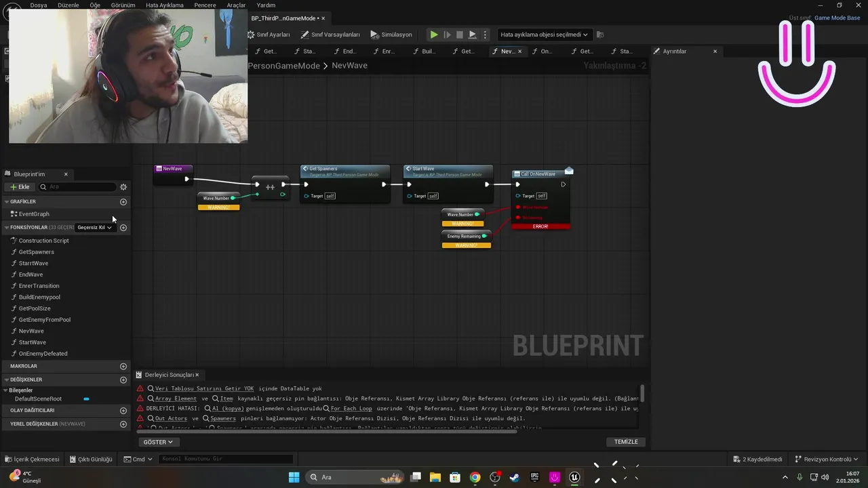The width and height of the screenshot is (868, 488).
Task: Select the StarrtWave function
Action: 33,264
